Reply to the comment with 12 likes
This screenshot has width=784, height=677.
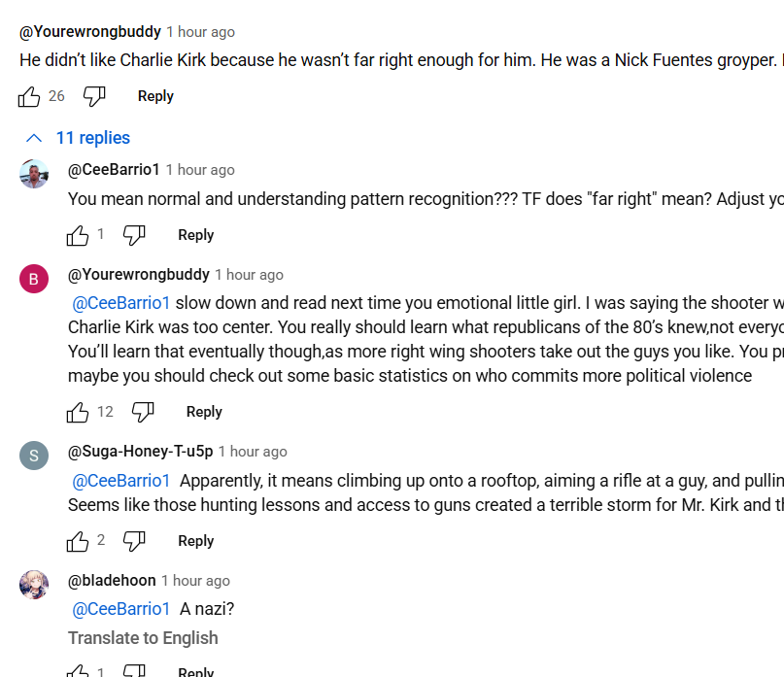coord(204,412)
